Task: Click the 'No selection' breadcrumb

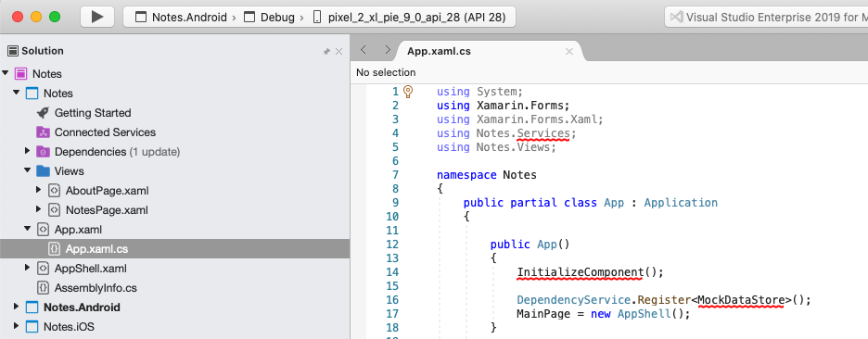Action: point(386,72)
